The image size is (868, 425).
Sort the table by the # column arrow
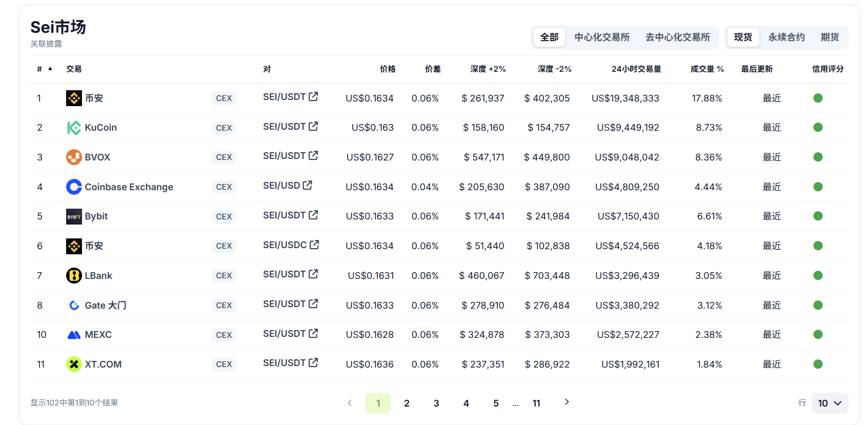point(50,69)
